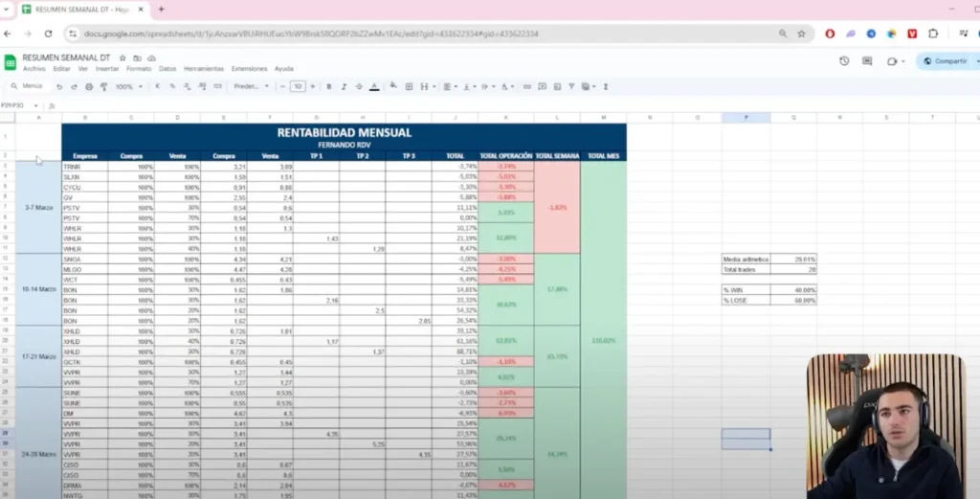Open the Ayuda menu
Image resolution: width=980 pixels, height=499 pixels.
point(283,69)
